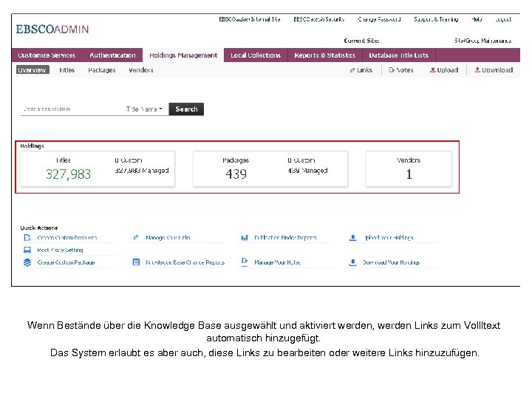Click the "439 Managed" packages text
The width and height of the screenshot is (532, 399).
pyautogui.click(x=307, y=171)
